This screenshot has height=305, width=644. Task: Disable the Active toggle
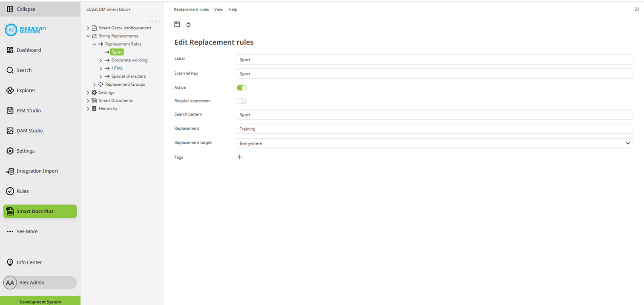241,87
